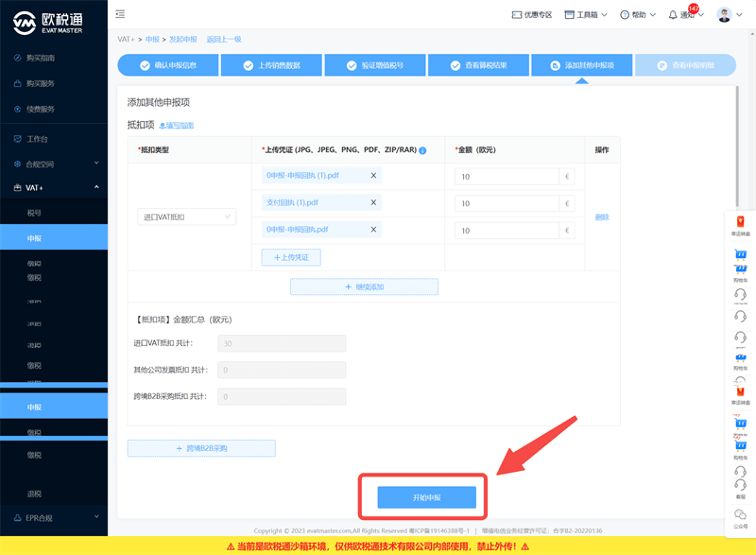Click the 抵扣类型 column header
The image size is (756, 555).
[x=153, y=150]
